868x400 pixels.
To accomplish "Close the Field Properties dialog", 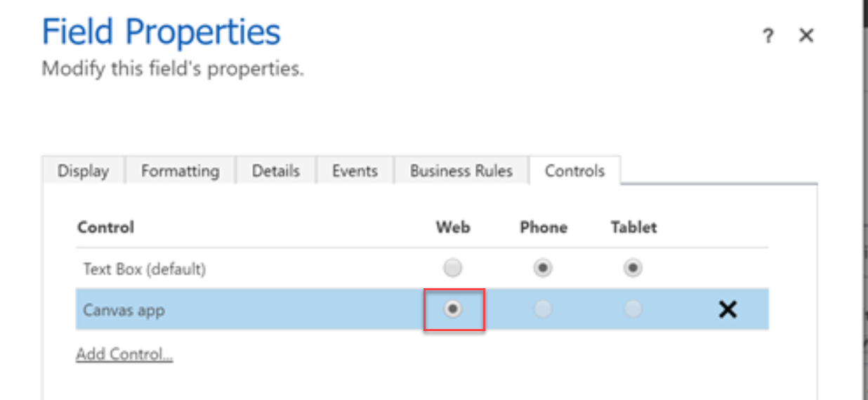I will tap(806, 35).
